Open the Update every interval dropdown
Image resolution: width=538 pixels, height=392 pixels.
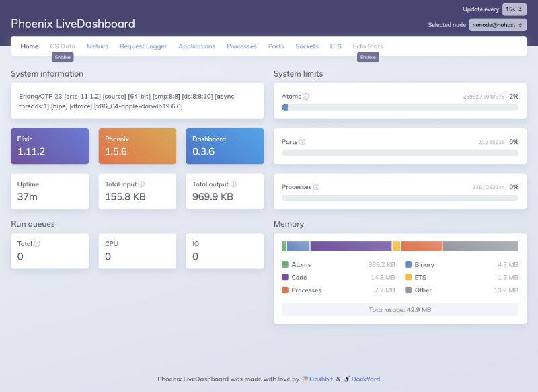click(514, 9)
